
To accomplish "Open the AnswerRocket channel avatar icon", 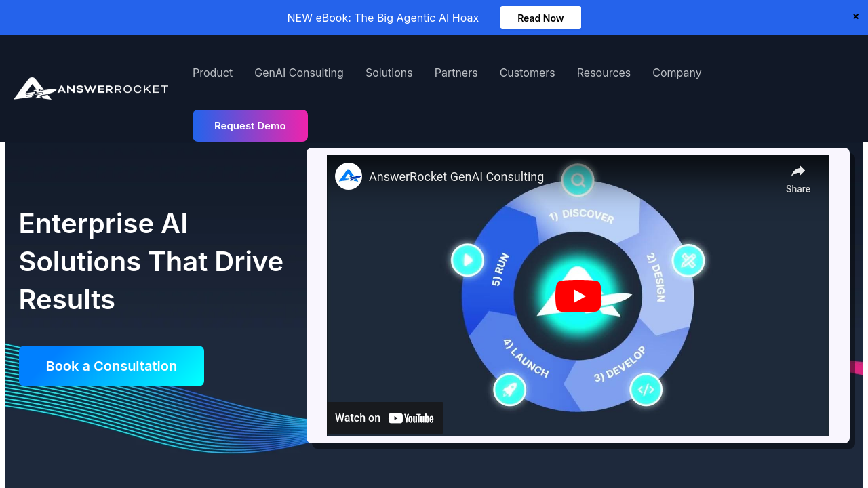I will coord(349,176).
